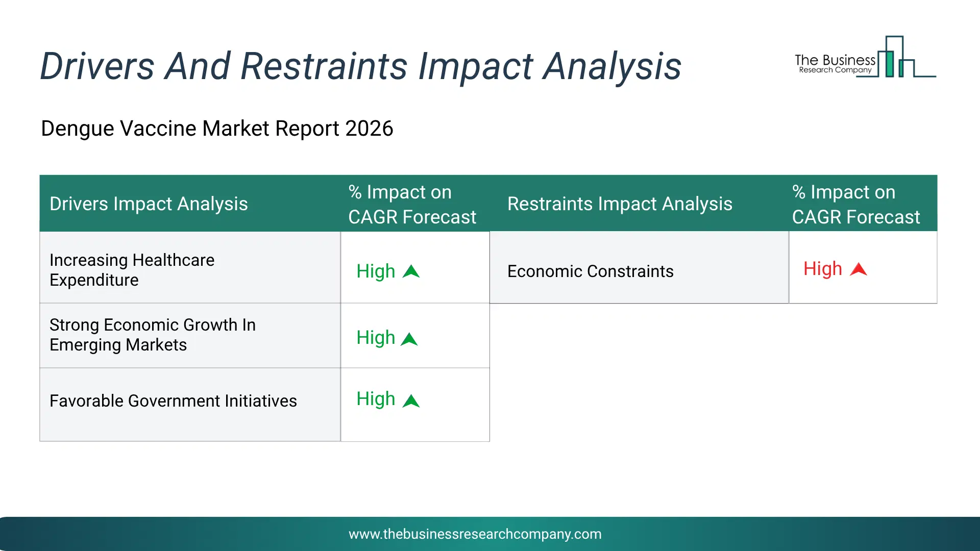Viewport: 980px width, 551px height.
Task: Open the www.thebusinessresearchcompany.com link
Action: [x=475, y=534]
